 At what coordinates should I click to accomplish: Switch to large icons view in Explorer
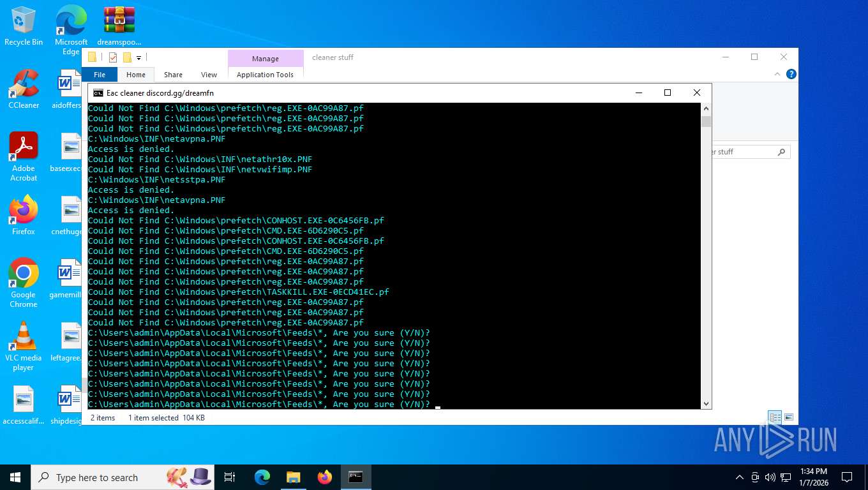(789, 418)
